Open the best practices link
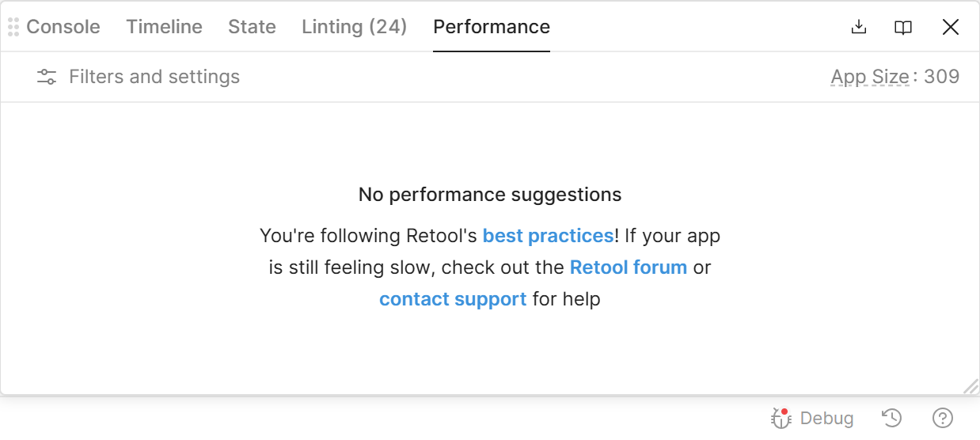 548,236
